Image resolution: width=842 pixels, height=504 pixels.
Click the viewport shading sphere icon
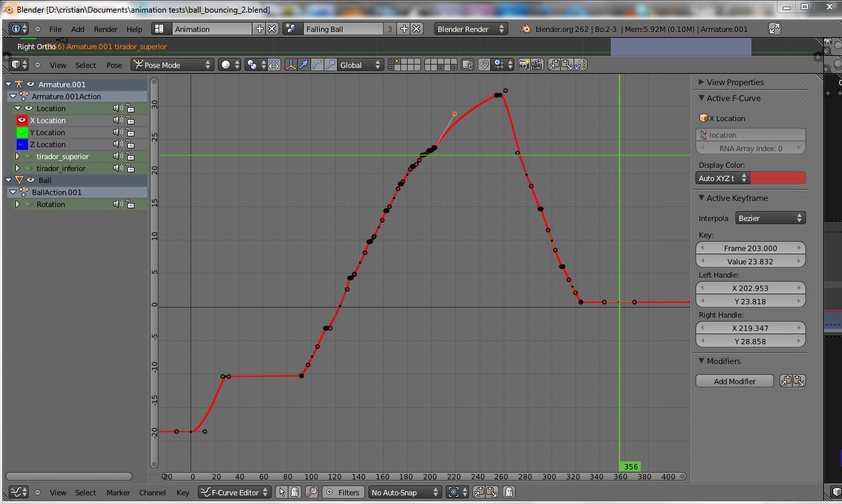(229, 65)
